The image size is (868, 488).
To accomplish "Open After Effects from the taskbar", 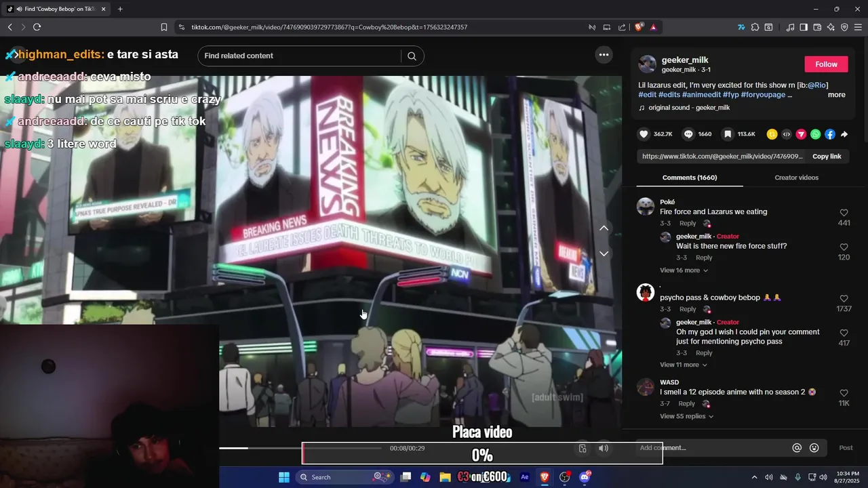I will [x=524, y=477].
